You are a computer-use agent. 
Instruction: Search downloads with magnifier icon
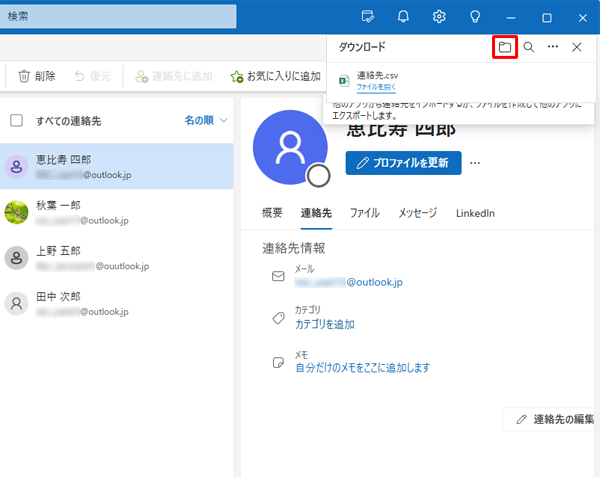point(529,47)
